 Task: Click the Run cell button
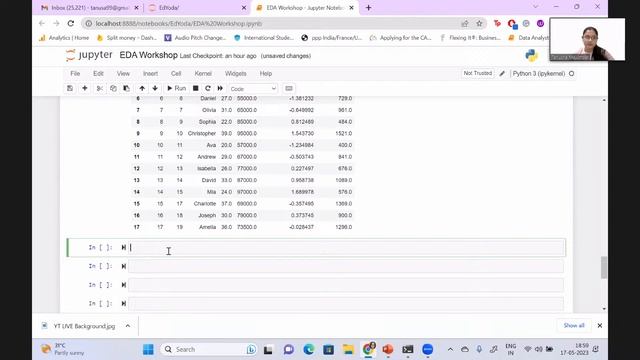176,88
